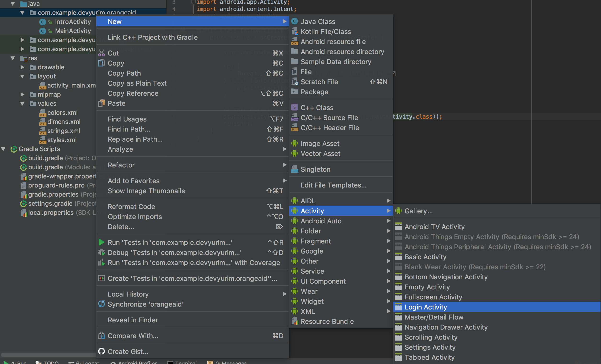Click the Compare With icon

coord(102,336)
